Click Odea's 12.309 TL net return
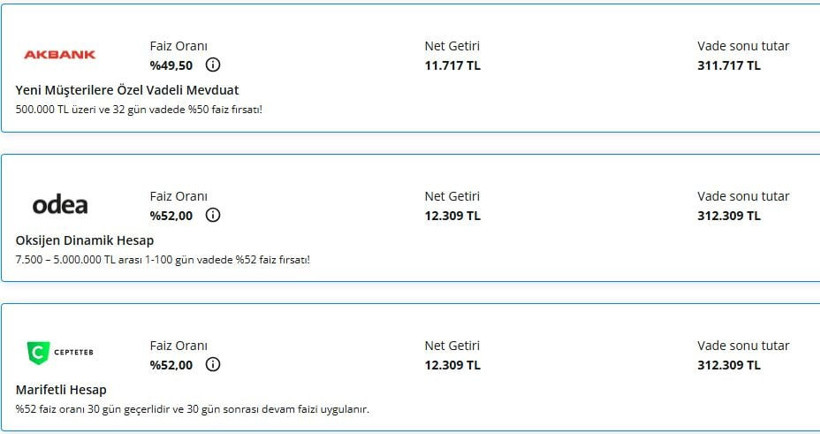The width and height of the screenshot is (820, 434). (452, 215)
